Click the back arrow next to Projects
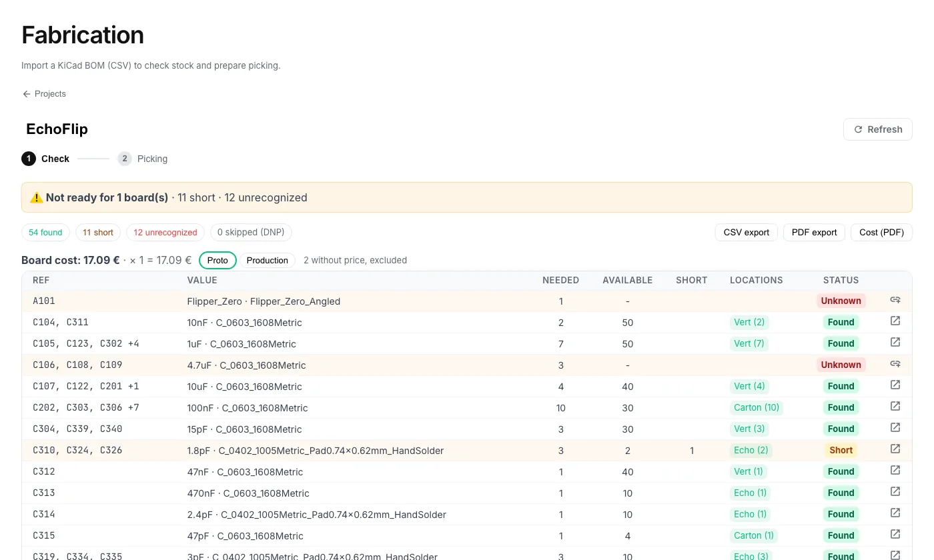This screenshot has height=560, width=934. pos(27,94)
